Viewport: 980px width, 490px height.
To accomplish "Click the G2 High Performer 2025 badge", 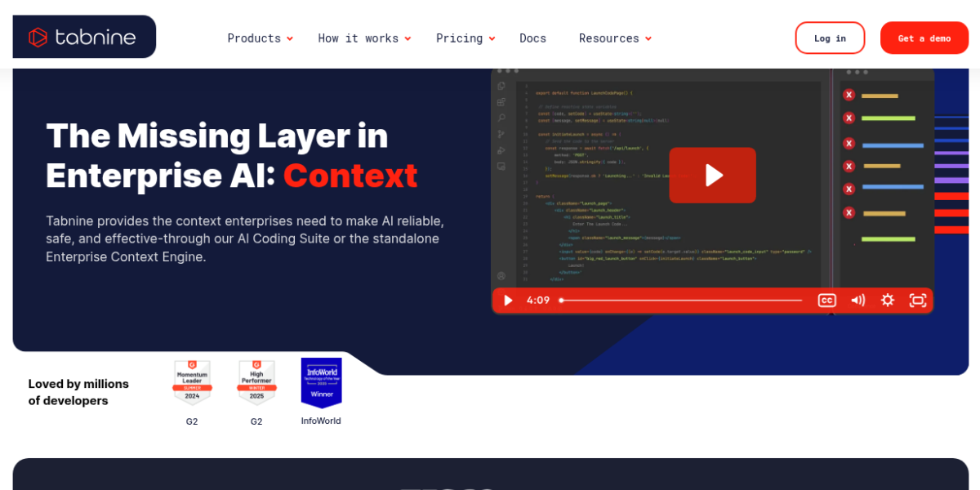I will (256, 382).
